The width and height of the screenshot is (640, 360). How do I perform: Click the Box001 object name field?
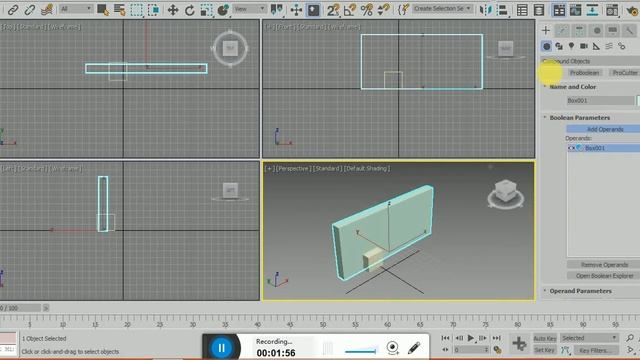(600, 100)
